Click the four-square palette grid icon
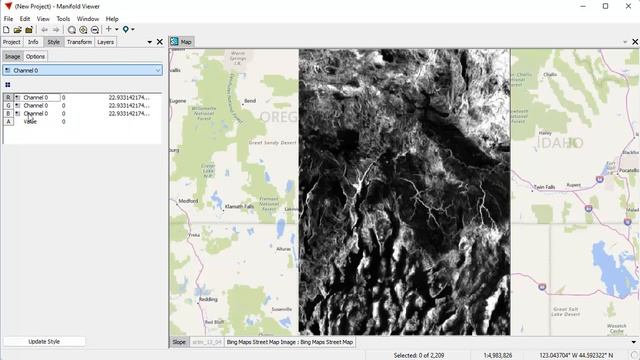Image resolution: width=640 pixels, height=360 pixels. [x=8, y=84]
